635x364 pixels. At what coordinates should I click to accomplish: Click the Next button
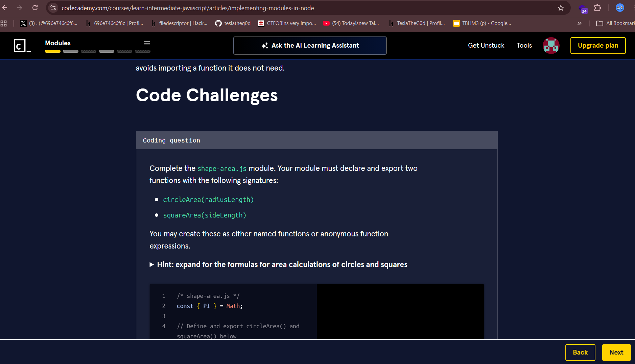point(616,352)
